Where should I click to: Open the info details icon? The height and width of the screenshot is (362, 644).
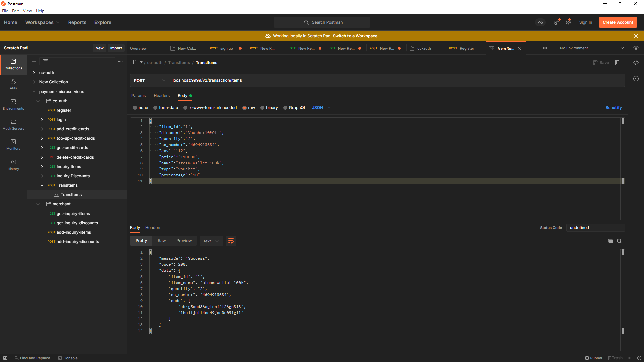point(636,79)
